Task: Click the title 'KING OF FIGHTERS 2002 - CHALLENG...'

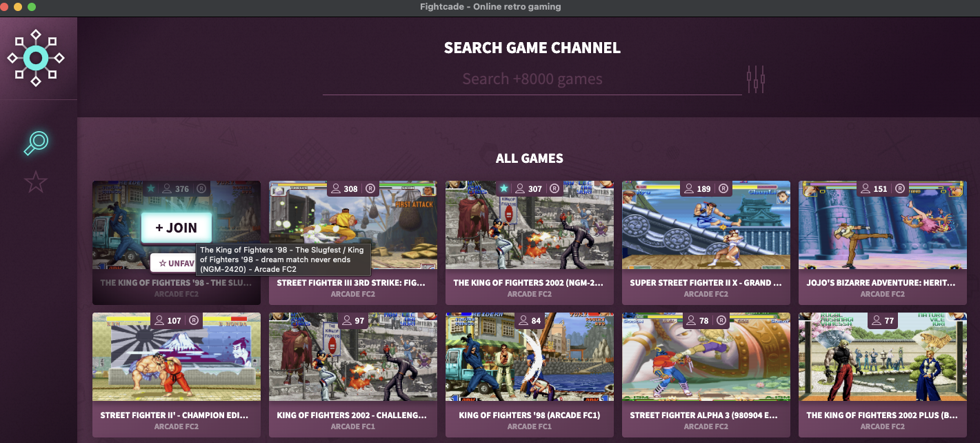Action: point(352,415)
